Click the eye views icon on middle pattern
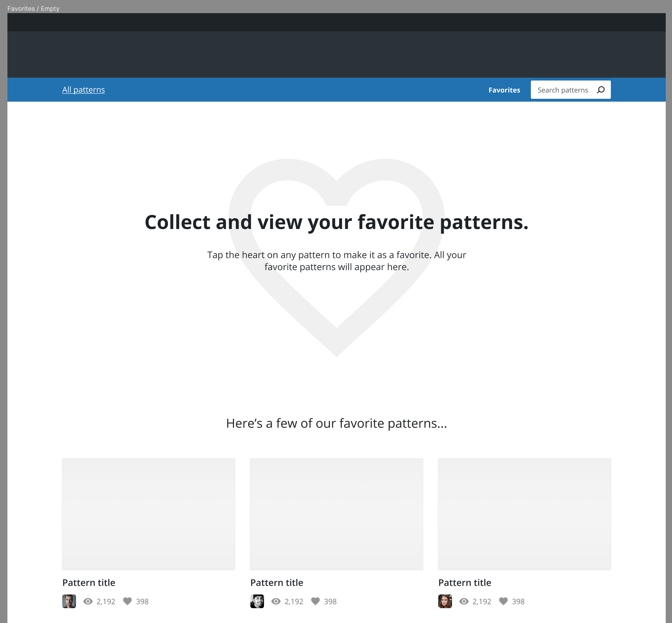 pos(276,601)
